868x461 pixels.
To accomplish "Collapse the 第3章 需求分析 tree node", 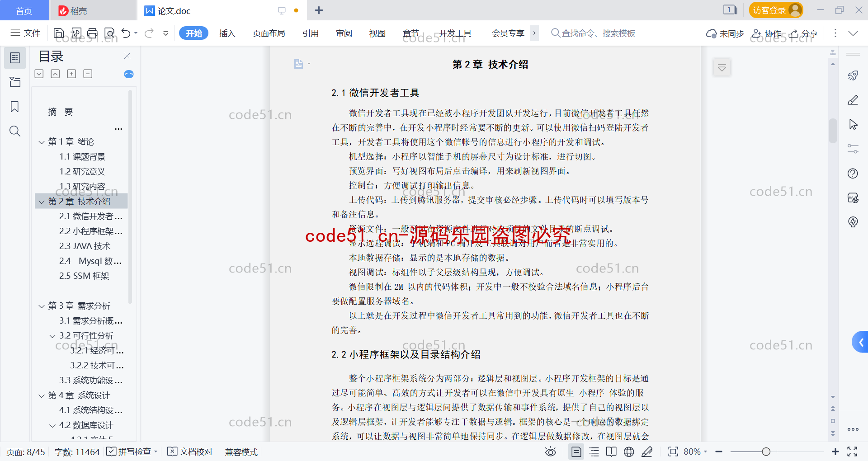I will (42, 306).
